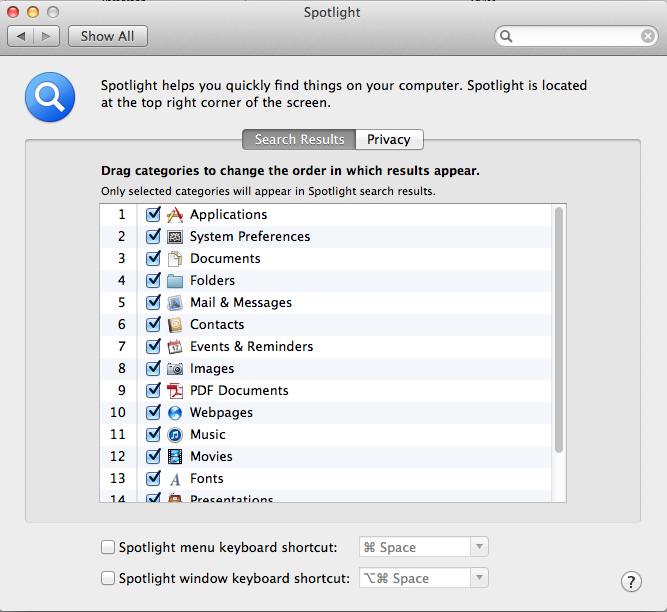The height and width of the screenshot is (612, 667).
Task: Click the PDF Documents icon
Action: coord(175,391)
